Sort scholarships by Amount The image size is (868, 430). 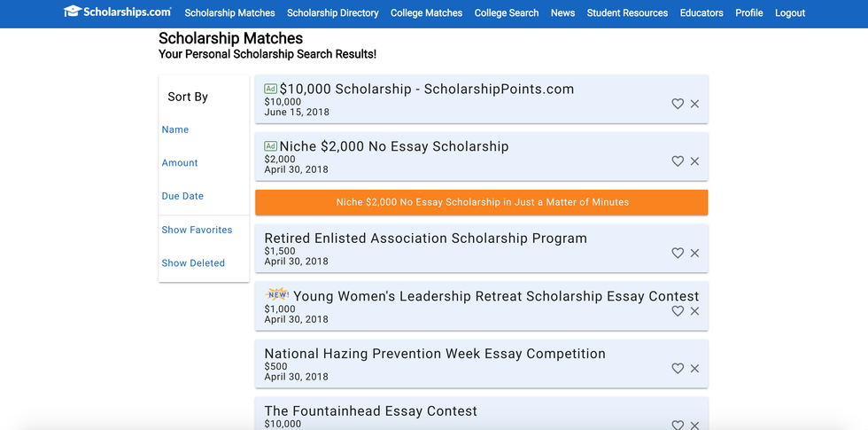180,163
